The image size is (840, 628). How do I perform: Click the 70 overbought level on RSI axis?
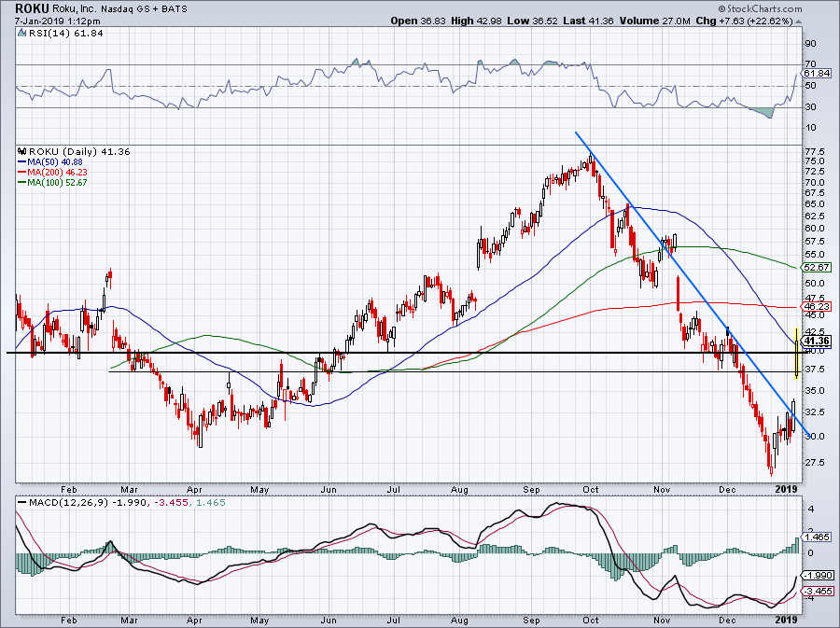(810, 64)
